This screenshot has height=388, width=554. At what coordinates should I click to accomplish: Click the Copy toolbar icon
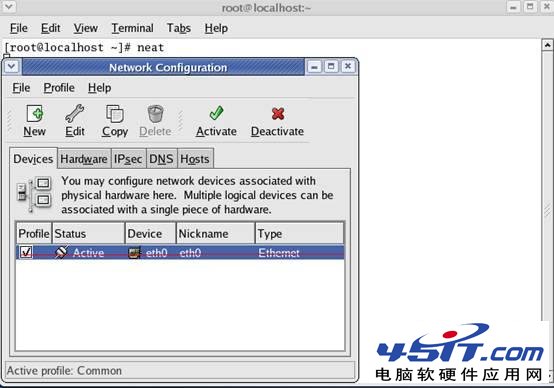point(115,113)
